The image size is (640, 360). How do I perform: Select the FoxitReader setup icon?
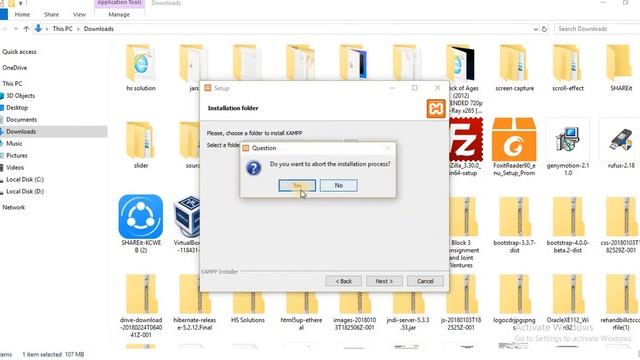point(514,140)
